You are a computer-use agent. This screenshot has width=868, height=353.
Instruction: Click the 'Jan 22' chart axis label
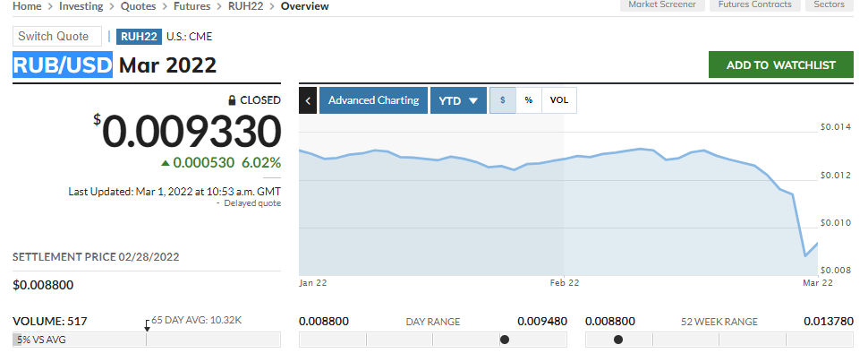click(313, 282)
